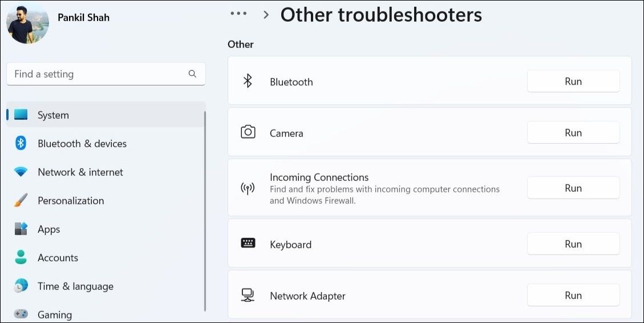Open Time & language settings

pyautogui.click(x=75, y=286)
